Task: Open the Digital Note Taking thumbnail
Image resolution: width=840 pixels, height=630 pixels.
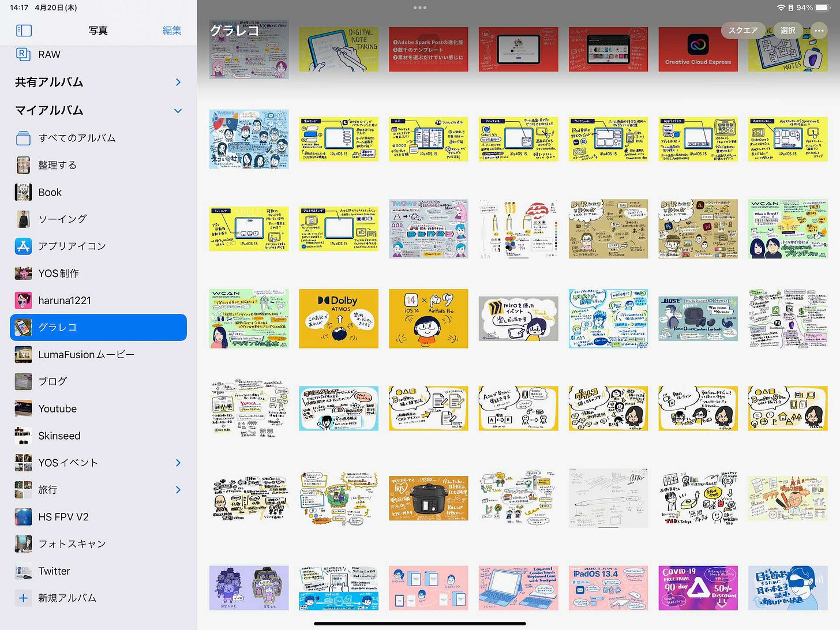Action: pos(339,49)
